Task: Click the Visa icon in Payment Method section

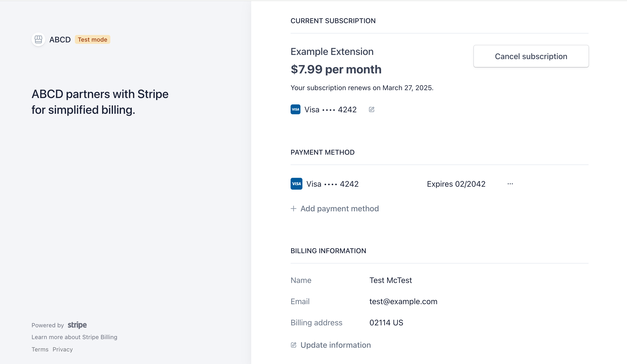Action: (297, 184)
